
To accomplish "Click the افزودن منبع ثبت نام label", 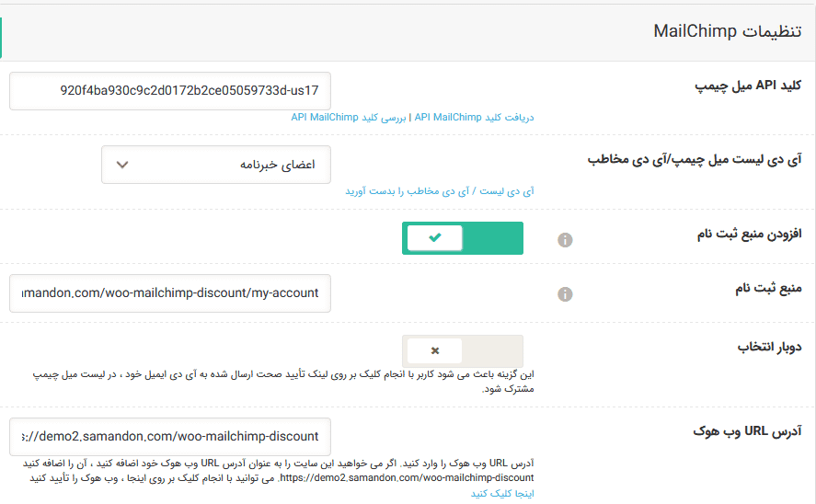I will (749, 234).
